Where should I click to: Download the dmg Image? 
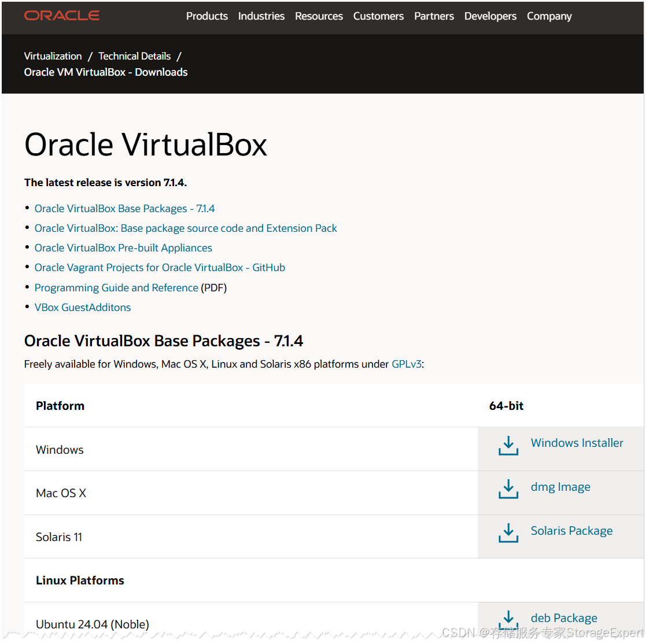click(x=560, y=487)
